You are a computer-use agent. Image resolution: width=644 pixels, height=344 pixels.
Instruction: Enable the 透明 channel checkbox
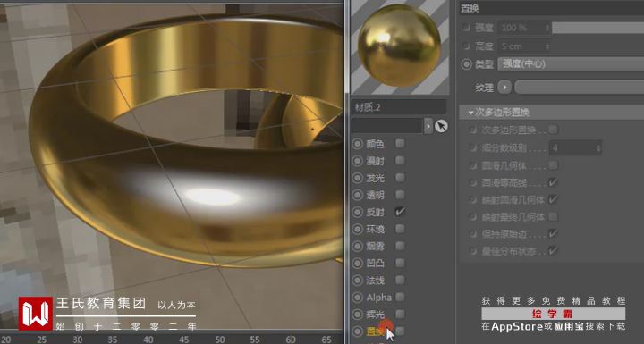coord(400,195)
